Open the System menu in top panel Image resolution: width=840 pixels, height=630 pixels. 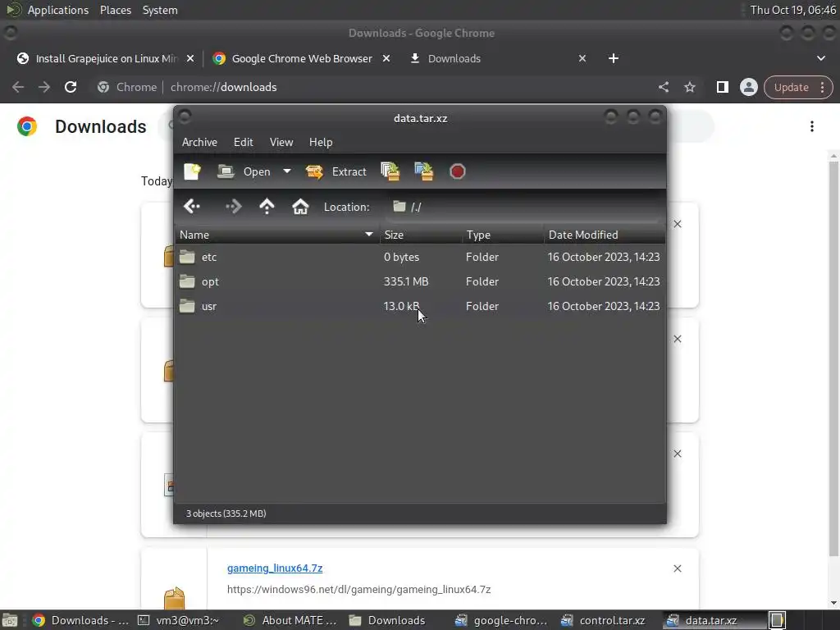pyautogui.click(x=160, y=10)
